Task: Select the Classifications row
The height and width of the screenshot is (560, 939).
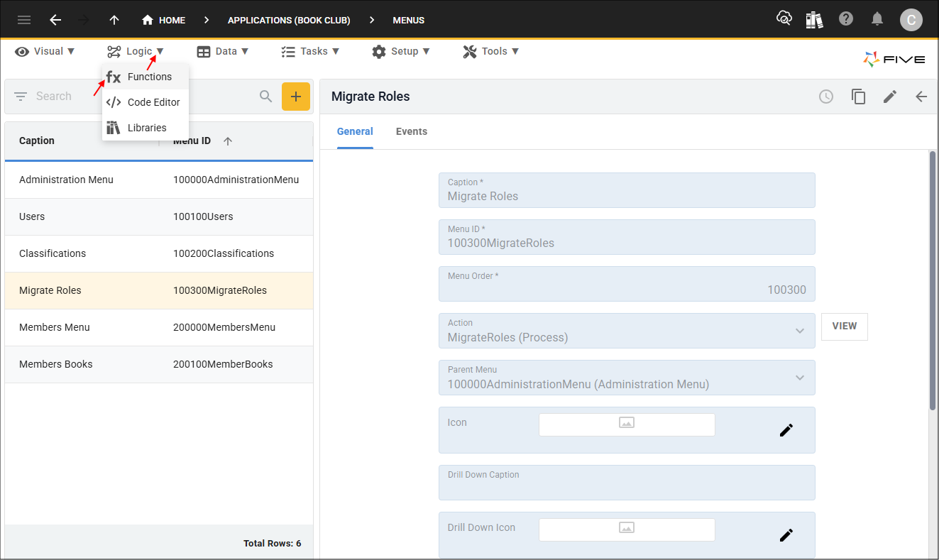Action: click(159, 254)
